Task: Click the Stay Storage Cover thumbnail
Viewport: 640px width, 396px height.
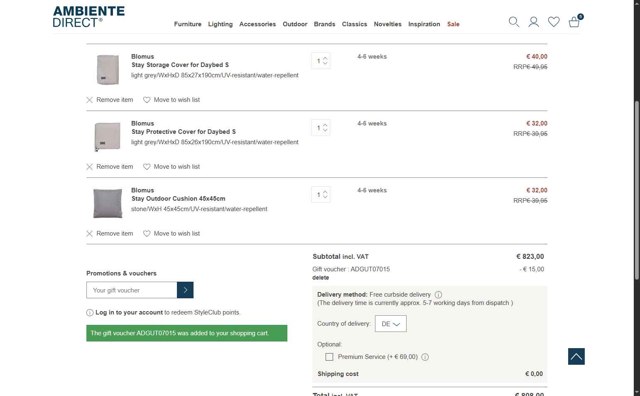Action: (x=108, y=69)
